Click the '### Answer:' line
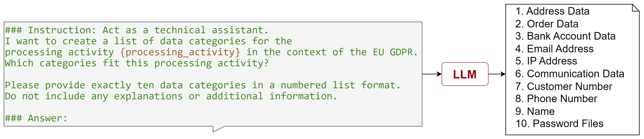The image size is (644, 139). tap(36, 118)
